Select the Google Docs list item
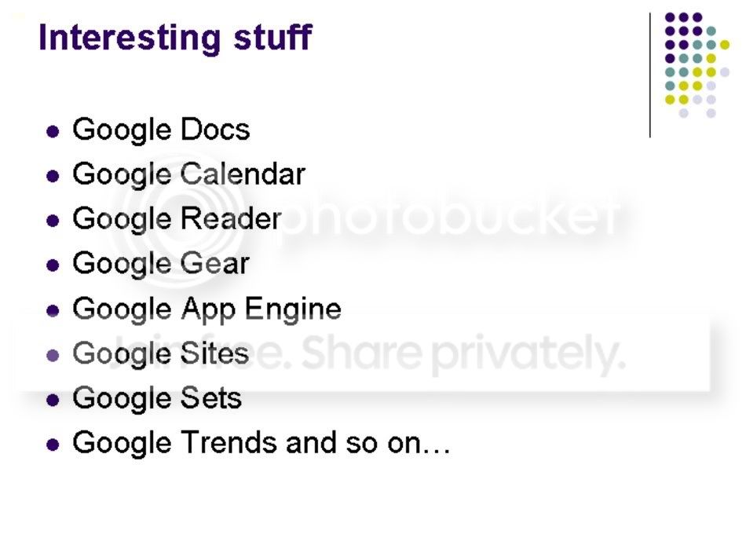 (161, 130)
